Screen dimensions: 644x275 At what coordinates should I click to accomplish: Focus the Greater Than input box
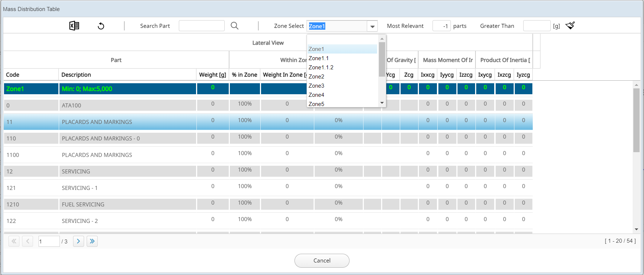(x=536, y=26)
